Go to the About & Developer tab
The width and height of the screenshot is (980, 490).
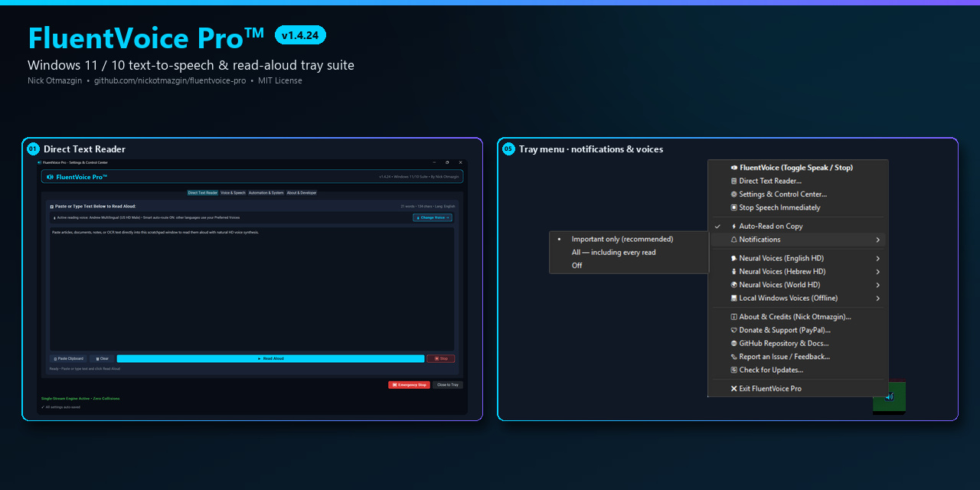(302, 193)
